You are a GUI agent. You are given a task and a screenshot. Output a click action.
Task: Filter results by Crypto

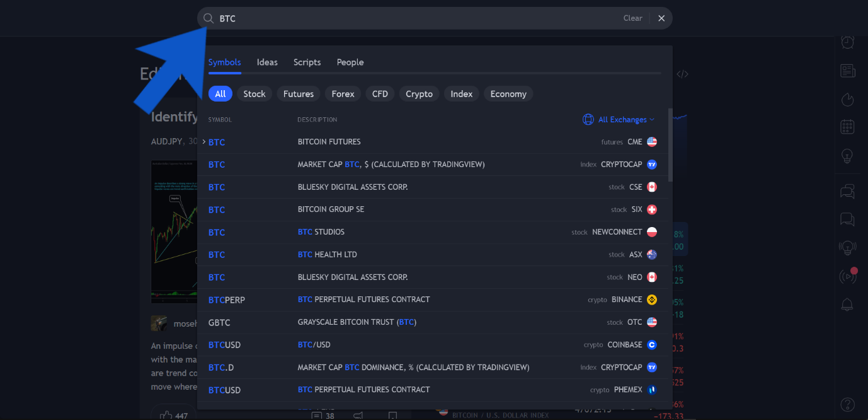[419, 94]
